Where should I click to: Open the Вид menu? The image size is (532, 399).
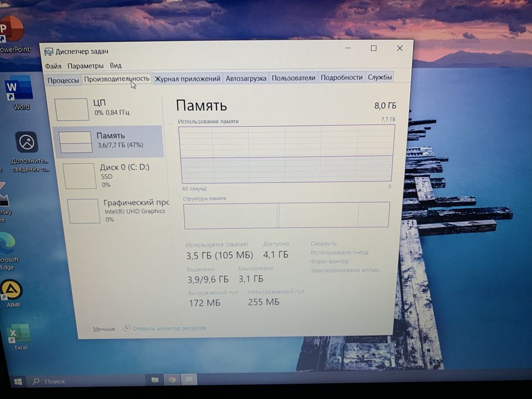click(x=115, y=66)
